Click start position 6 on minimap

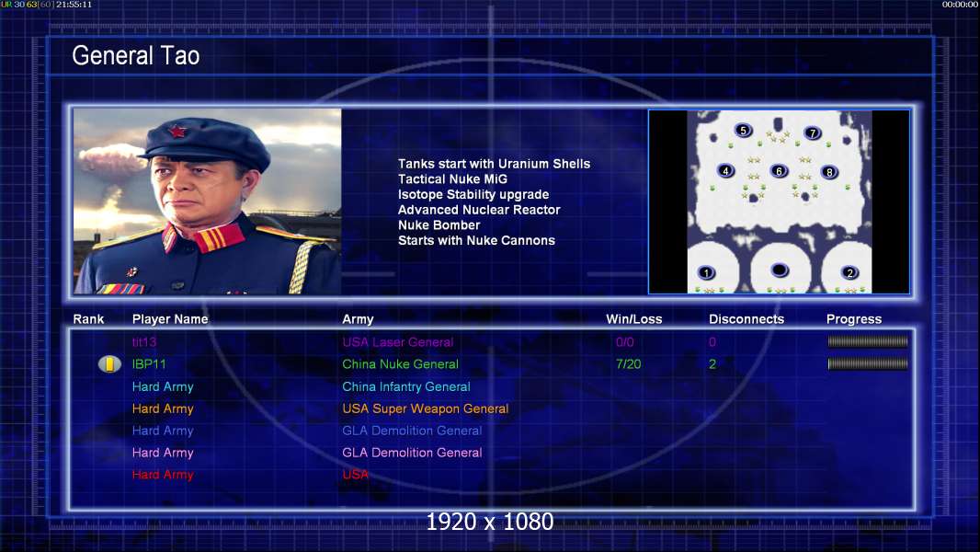pyautogui.click(x=779, y=171)
